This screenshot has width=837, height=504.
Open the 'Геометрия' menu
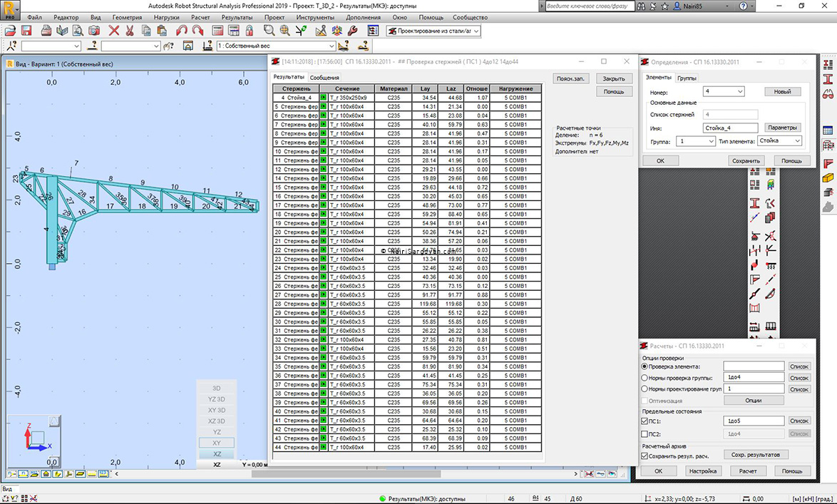coord(127,18)
